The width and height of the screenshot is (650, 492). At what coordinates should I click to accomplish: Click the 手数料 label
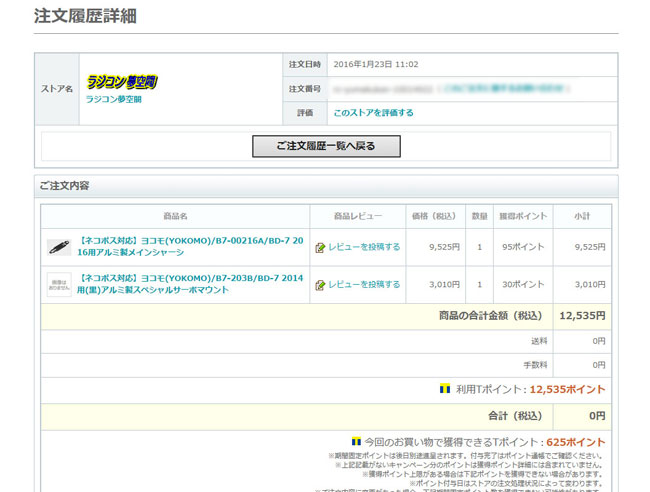(535, 365)
